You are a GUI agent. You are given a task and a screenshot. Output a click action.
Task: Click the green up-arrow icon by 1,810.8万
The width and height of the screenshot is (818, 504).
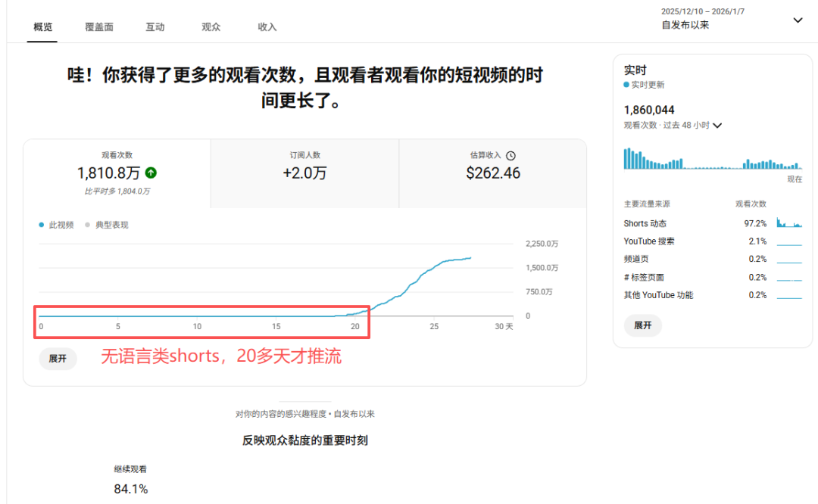pyautogui.click(x=151, y=173)
